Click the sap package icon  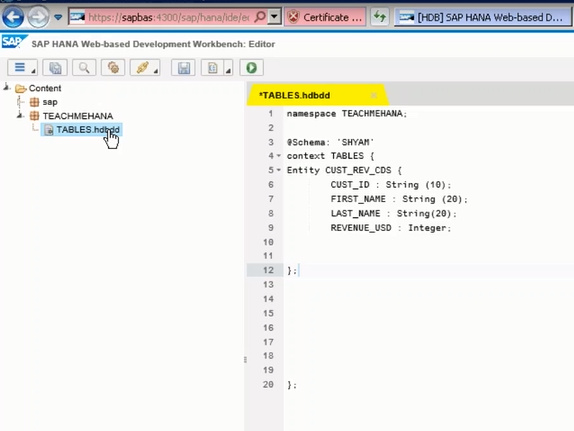tap(34, 102)
